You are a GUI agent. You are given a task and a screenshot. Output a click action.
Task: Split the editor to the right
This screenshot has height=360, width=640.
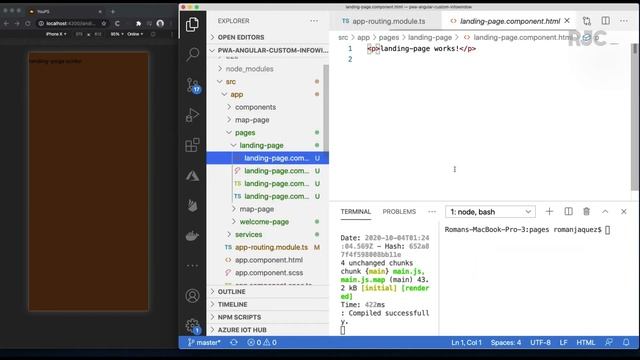pos(606,21)
